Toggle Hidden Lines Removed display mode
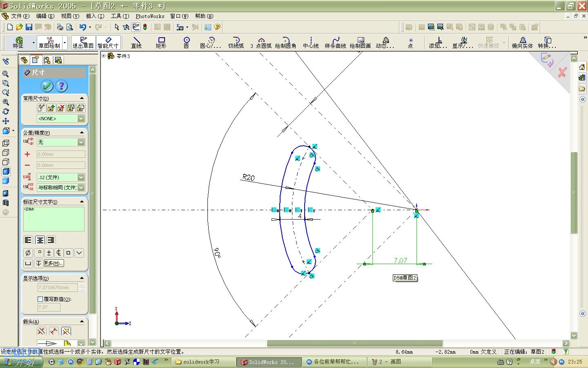Viewport: 588px width, 368px height. point(6,162)
